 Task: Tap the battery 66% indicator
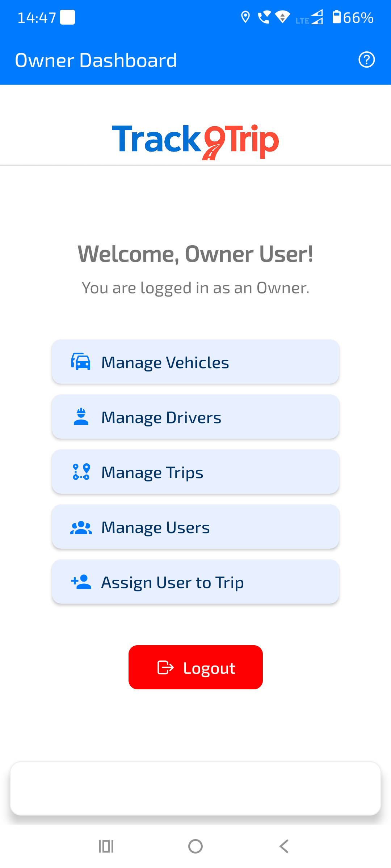[x=353, y=17]
